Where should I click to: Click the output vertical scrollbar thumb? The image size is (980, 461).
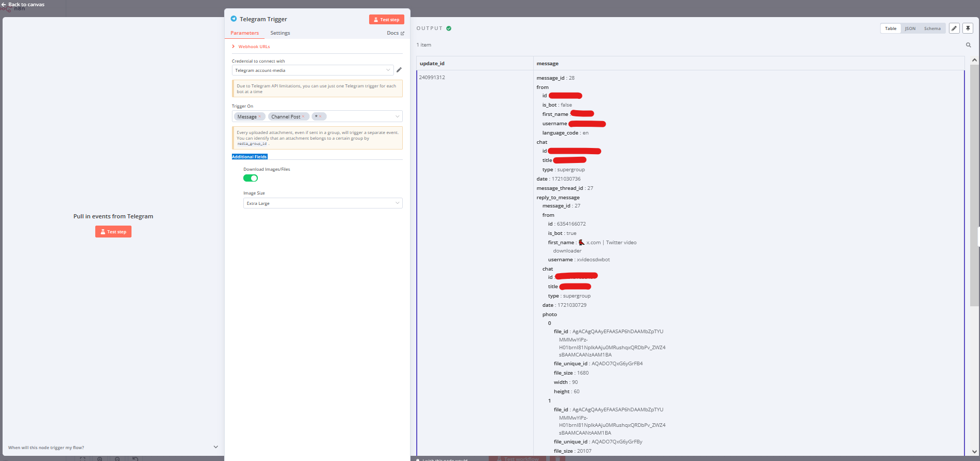click(x=974, y=185)
